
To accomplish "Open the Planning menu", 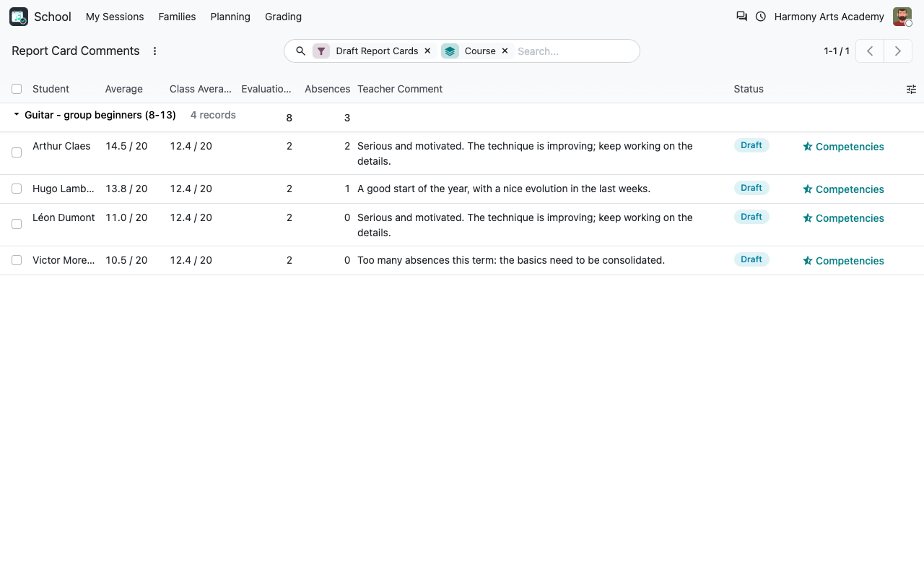I will coord(230,17).
